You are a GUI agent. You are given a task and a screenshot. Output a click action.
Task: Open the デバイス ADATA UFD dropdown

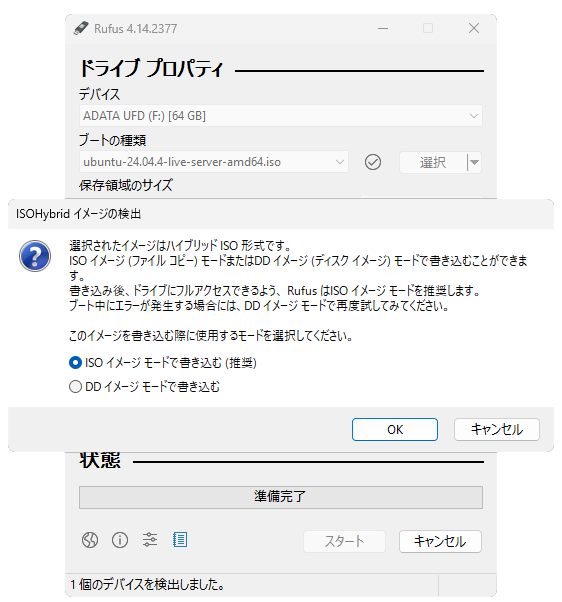click(x=281, y=116)
